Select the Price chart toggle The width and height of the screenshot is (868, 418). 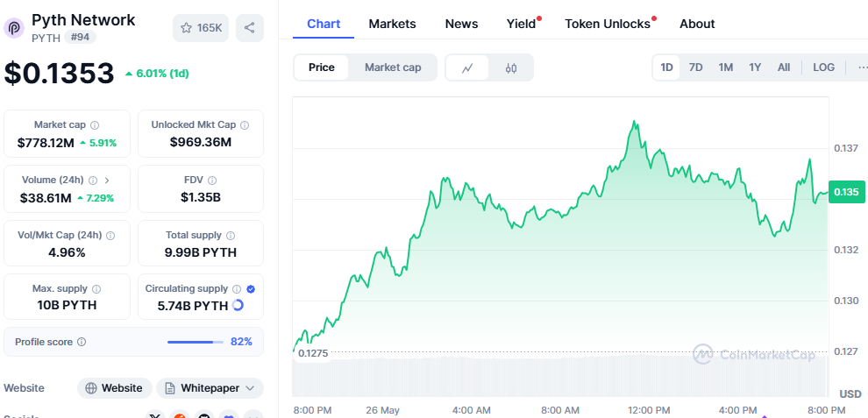322,67
